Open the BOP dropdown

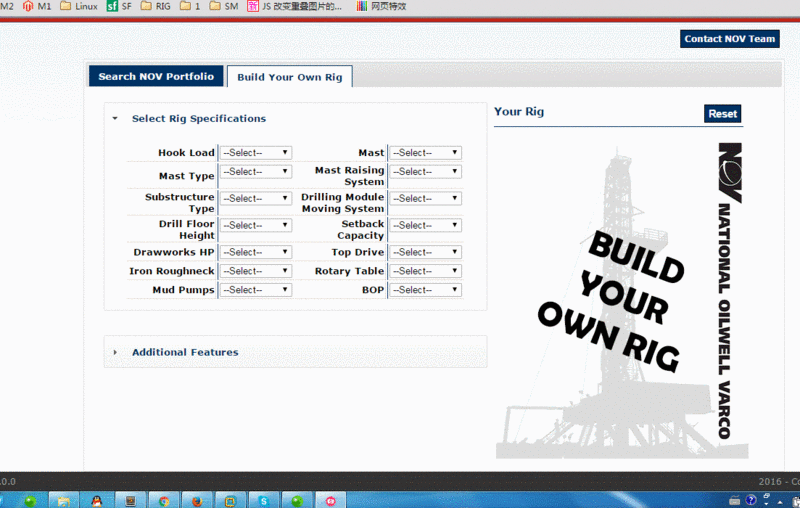(x=426, y=290)
